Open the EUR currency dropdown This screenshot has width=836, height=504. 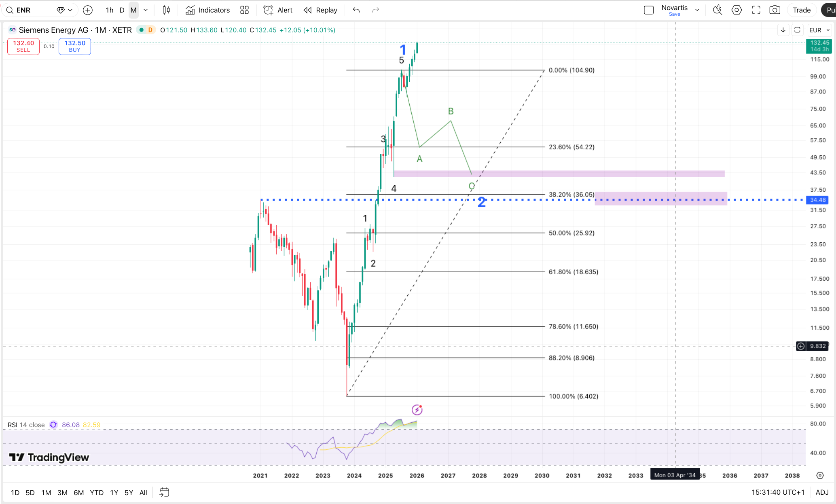pyautogui.click(x=819, y=30)
